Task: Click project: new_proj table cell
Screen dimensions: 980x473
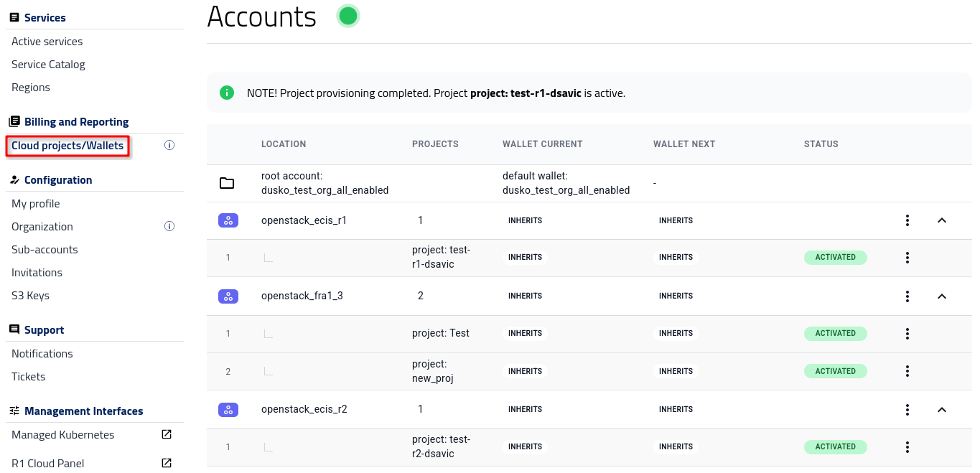Action: (433, 371)
